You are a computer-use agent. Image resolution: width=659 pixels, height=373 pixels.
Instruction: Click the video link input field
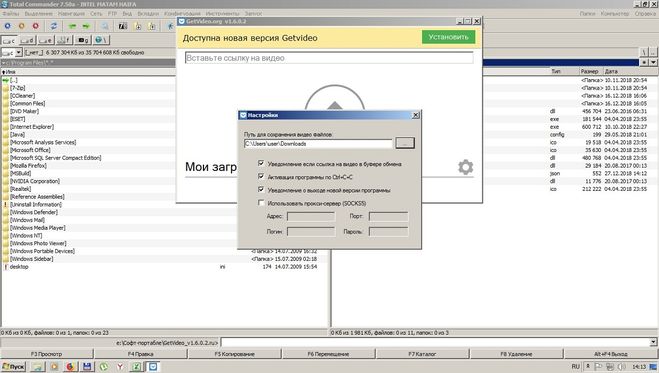pyautogui.click(x=329, y=58)
